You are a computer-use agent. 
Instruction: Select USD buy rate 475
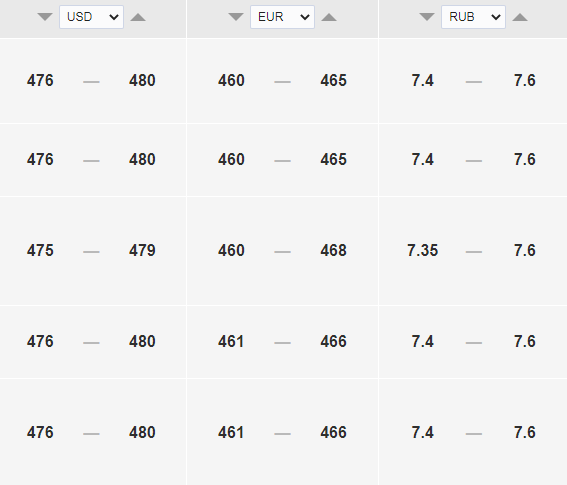(40, 250)
